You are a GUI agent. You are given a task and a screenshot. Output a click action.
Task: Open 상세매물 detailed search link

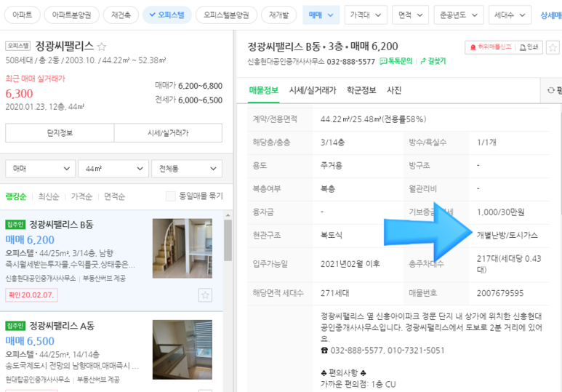[x=551, y=15]
